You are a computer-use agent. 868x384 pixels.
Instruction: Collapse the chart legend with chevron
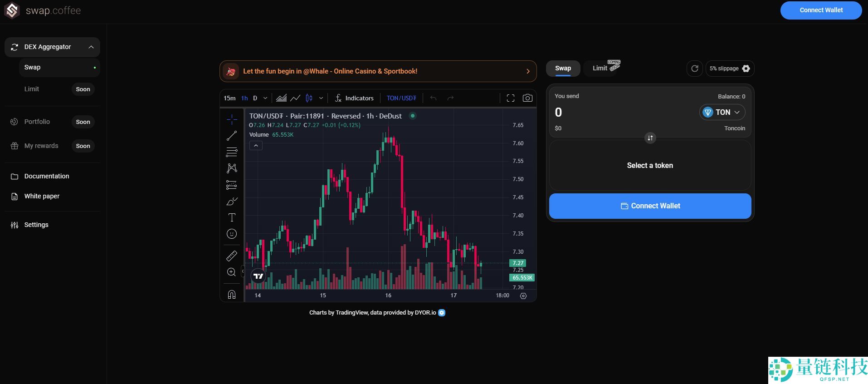coord(256,146)
